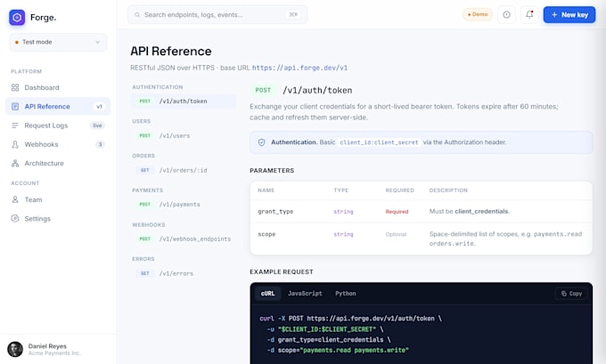Open the base URL https://api.forge.dev/v1 link
The height and width of the screenshot is (364, 606).
(299, 68)
